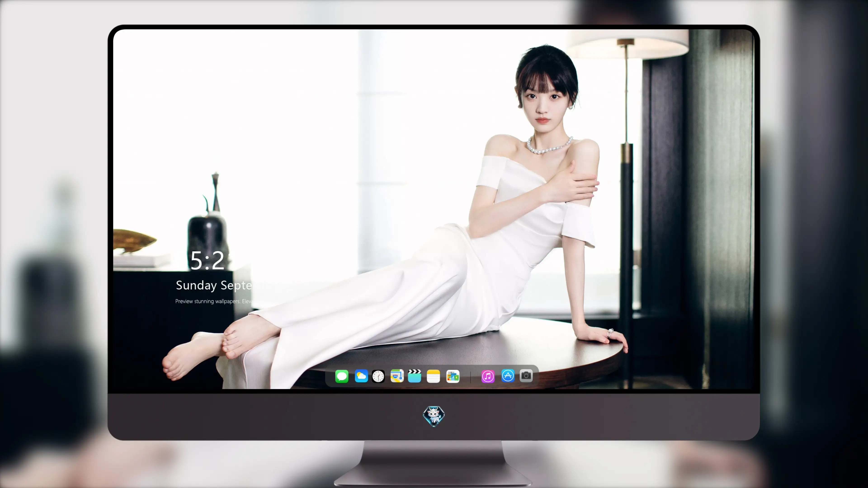Open the gray Camera app
The image size is (868, 488).
[x=526, y=375]
